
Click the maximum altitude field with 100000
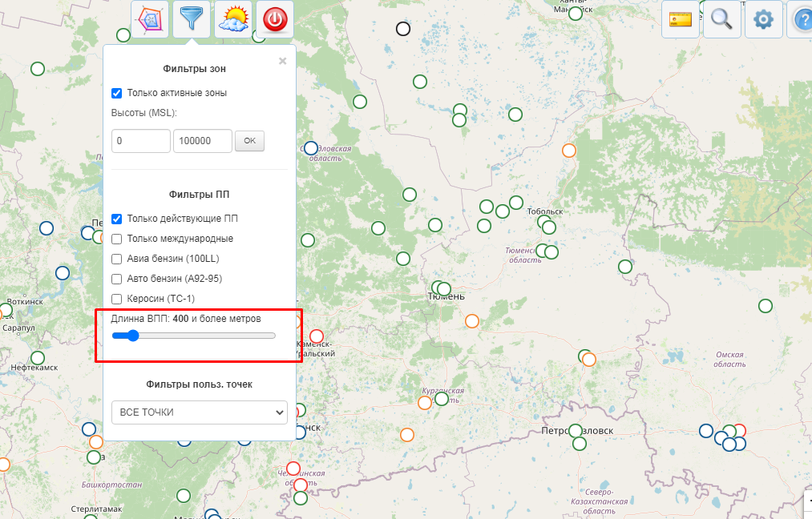pos(202,141)
